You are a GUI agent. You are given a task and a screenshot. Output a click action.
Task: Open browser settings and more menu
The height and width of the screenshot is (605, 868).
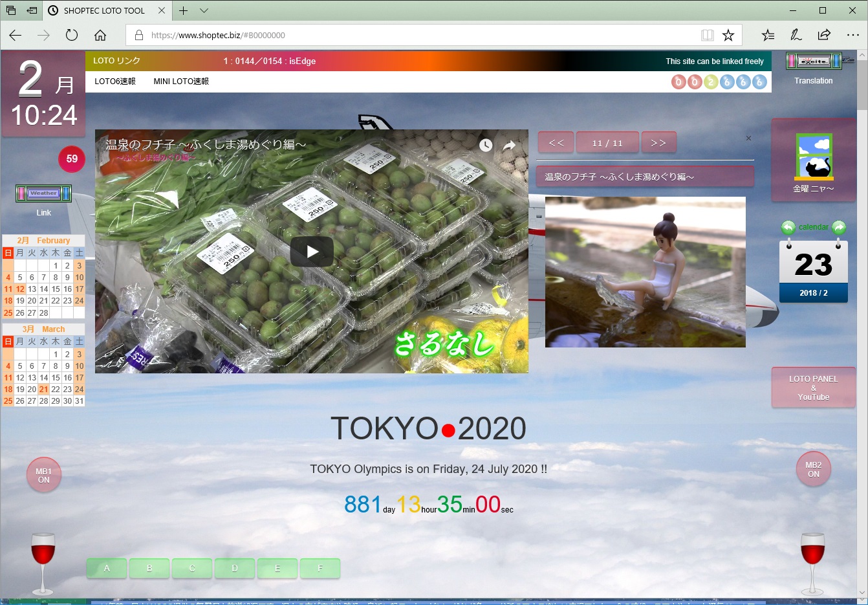(x=852, y=35)
